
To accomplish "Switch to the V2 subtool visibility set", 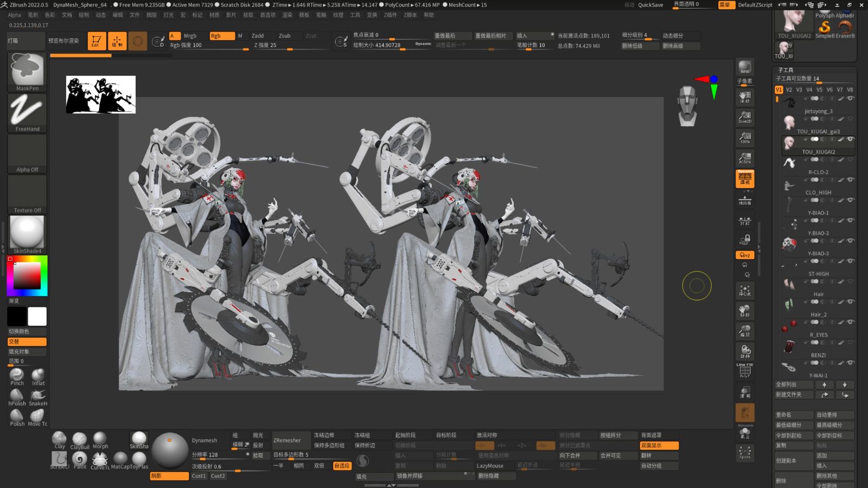I will 789,89.
